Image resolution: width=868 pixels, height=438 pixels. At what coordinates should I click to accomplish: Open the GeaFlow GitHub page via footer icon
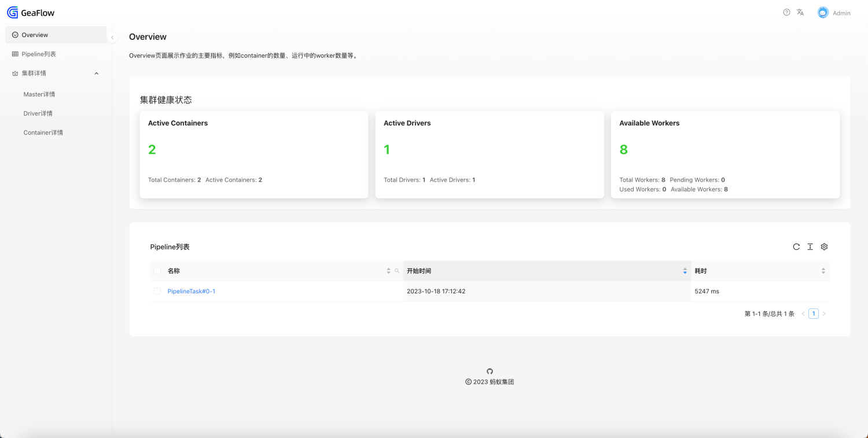[x=490, y=371]
